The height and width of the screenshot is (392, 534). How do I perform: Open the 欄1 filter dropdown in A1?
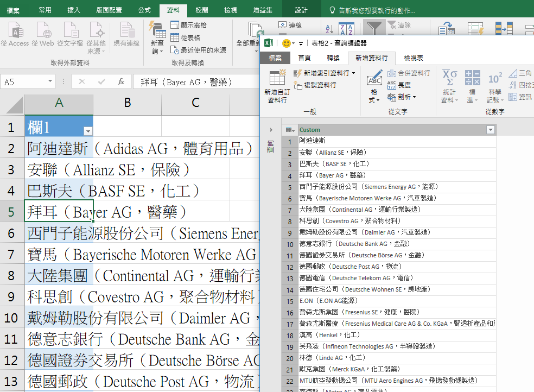point(88,131)
